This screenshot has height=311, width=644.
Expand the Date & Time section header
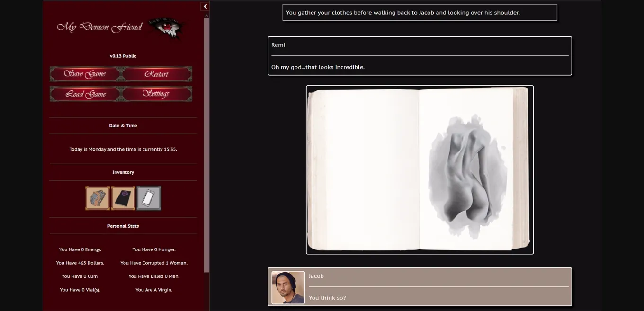click(123, 125)
